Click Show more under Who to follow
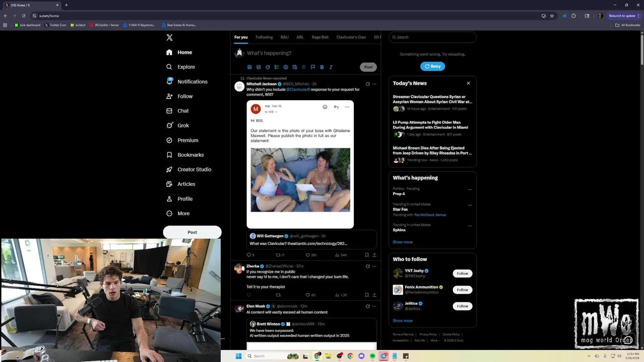Screen dimensions: 644x362 point(403,321)
